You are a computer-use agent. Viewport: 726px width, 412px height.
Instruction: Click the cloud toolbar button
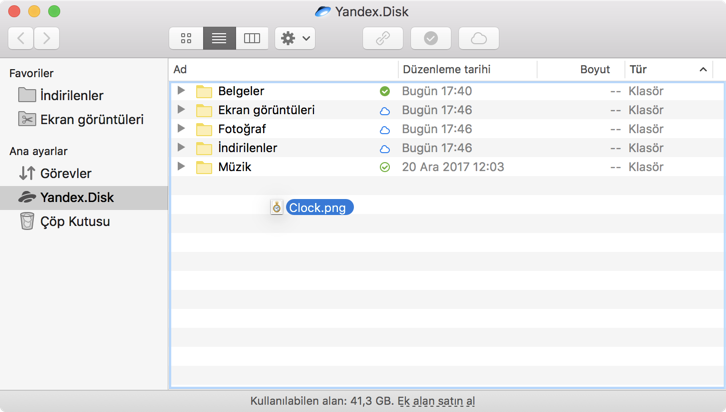point(479,38)
